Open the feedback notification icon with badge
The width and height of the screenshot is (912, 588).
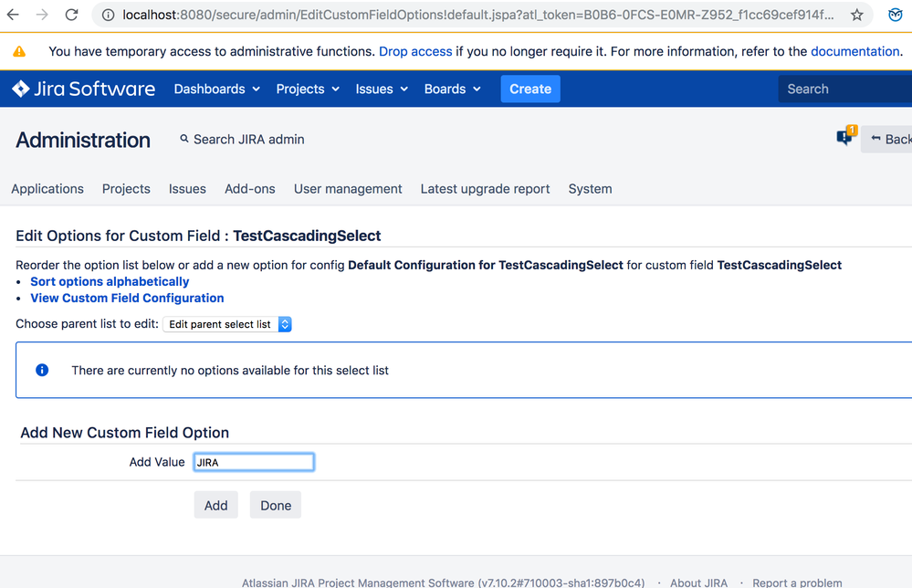tap(845, 136)
